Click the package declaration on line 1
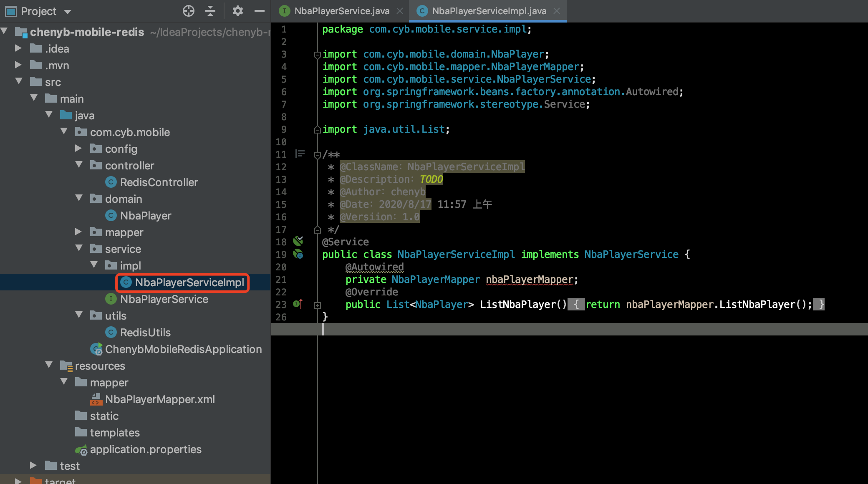This screenshot has width=868, height=484. pyautogui.click(x=427, y=29)
